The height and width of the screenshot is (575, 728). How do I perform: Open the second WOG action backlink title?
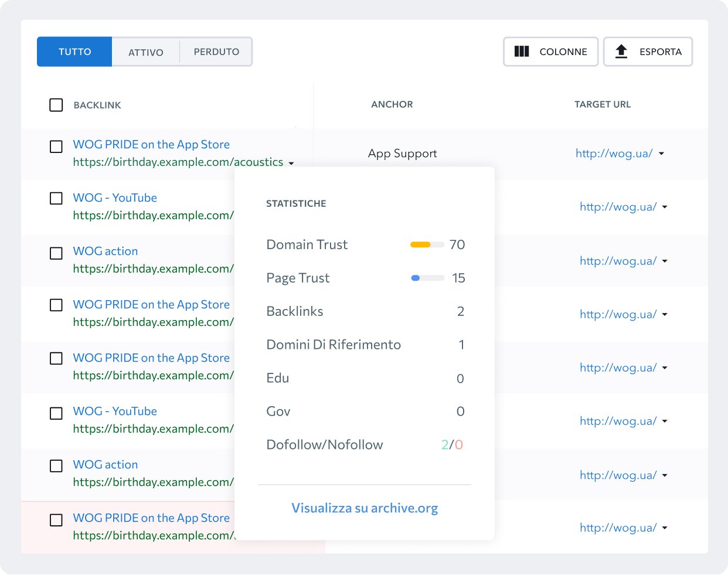pyautogui.click(x=106, y=464)
